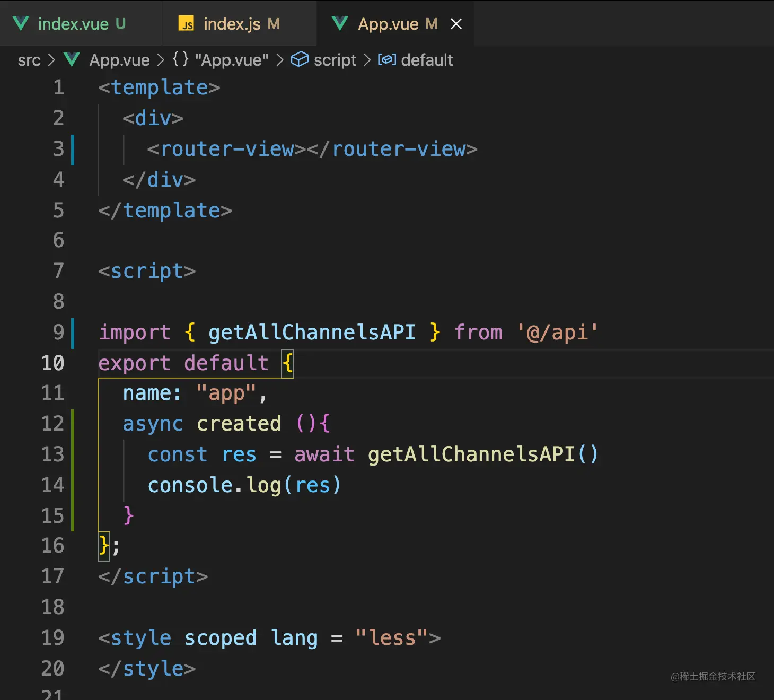Expand chevron after src breadcrumb

tap(51, 60)
